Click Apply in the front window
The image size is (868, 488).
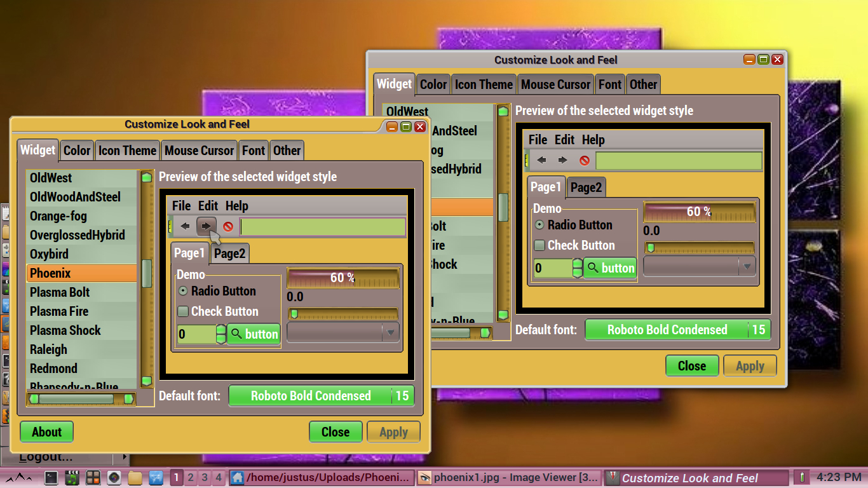(x=393, y=432)
